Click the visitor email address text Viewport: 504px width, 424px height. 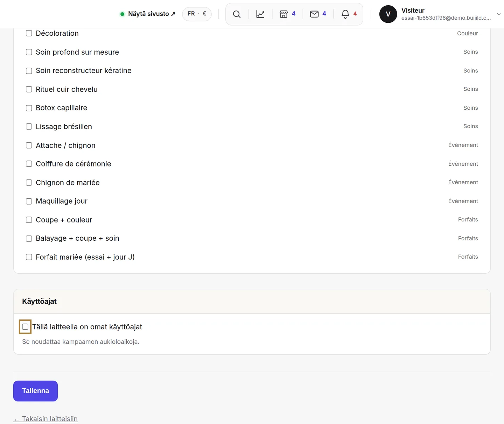point(446,18)
